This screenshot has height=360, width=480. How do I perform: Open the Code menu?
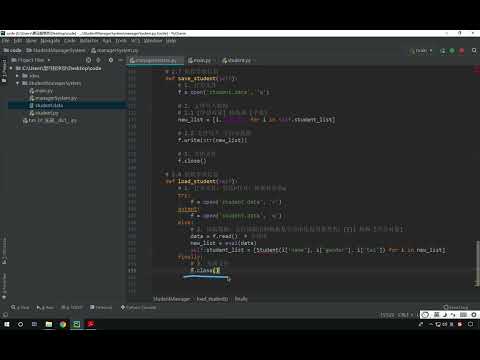point(70,41)
